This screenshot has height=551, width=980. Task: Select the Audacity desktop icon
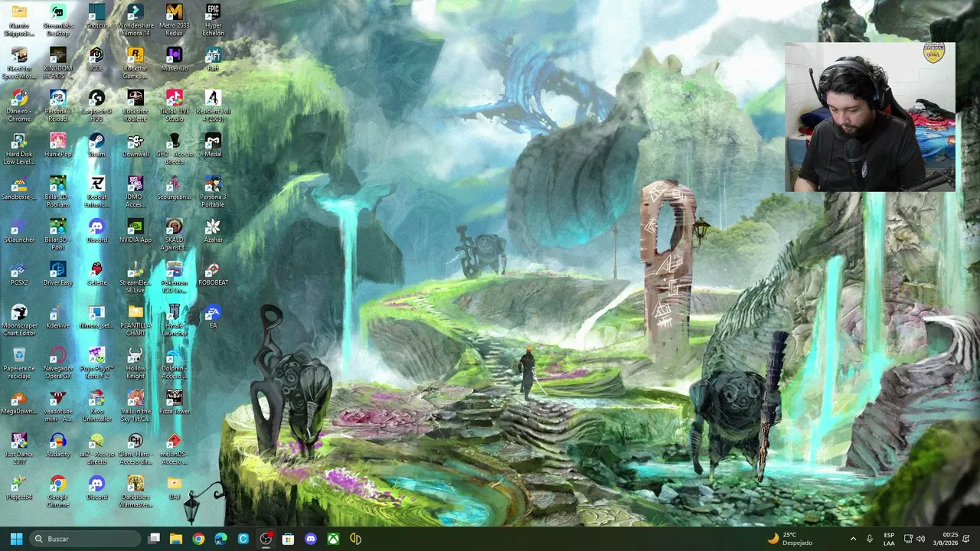click(x=58, y=445)
